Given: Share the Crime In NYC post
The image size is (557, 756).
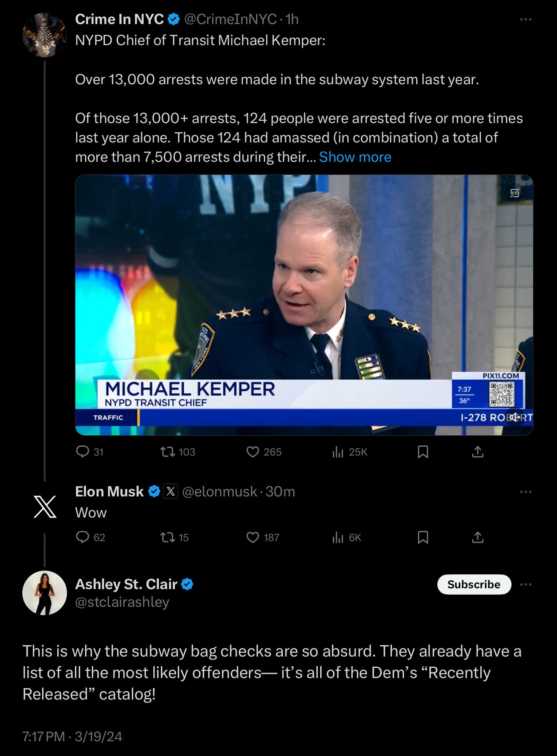Looking at the screenshot, I should click(477, 452).
